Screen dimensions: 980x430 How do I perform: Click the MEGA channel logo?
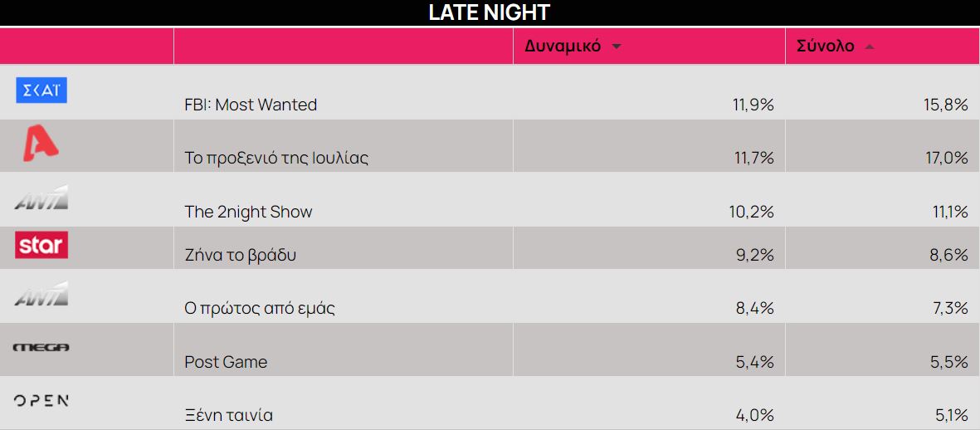[41, 348]
